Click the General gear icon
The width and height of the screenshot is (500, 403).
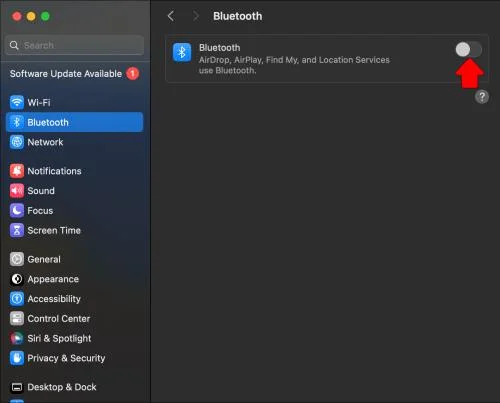tap(17, 259)
